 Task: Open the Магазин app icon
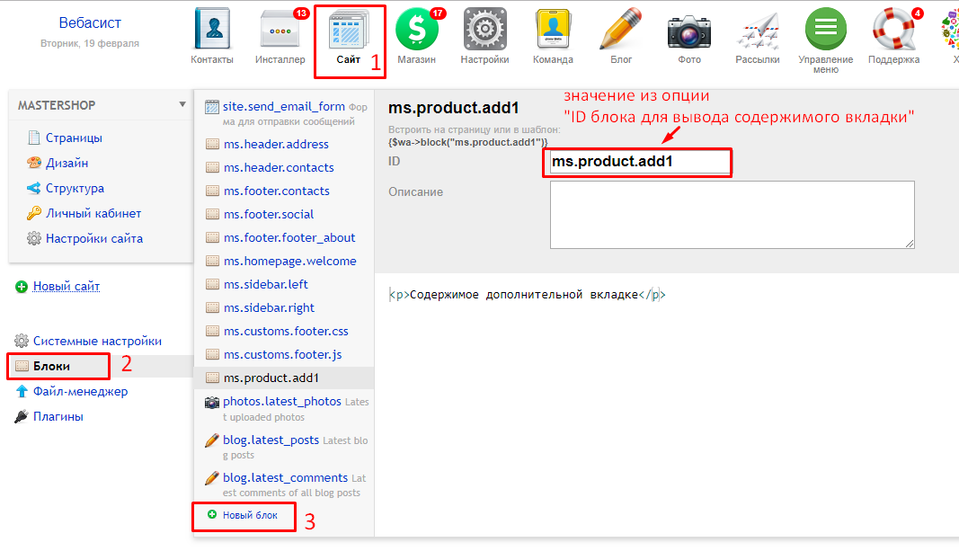point(417,31)
